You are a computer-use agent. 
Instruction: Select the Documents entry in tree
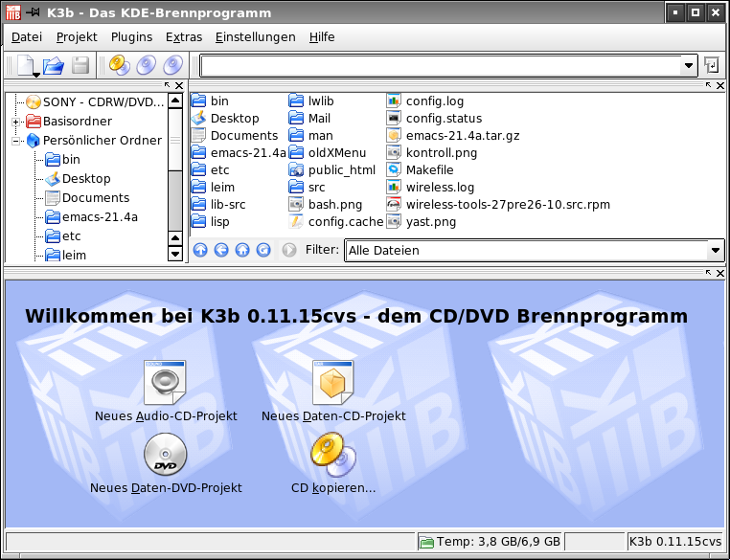[87, 197]
